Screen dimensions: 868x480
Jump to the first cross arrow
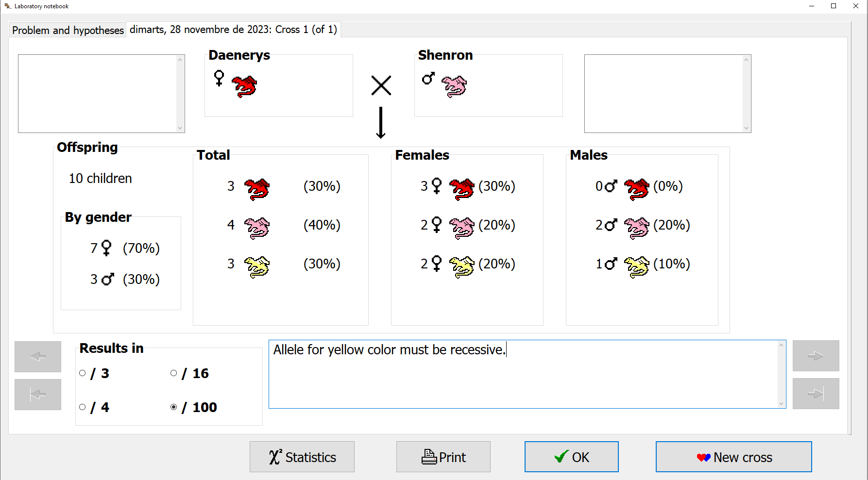click(x=38, y=395)
